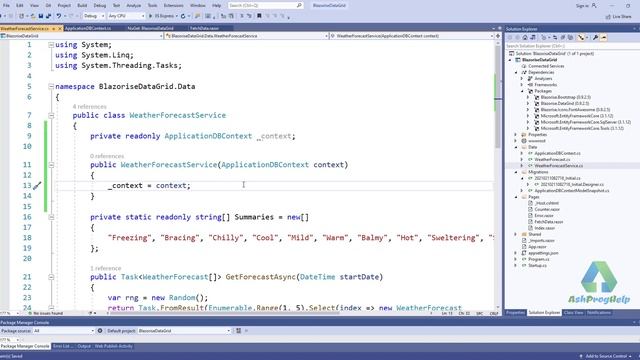Click Clear Console icon in Package Manager

point(239,331)
